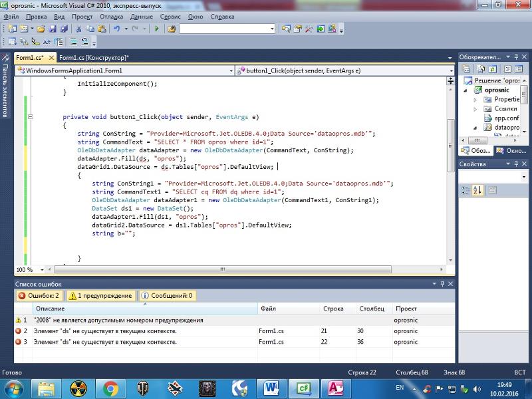The height and width of the screenshot is (399, 532).
Task: Click the Paste clipboard icon
Action: [100, 29]
